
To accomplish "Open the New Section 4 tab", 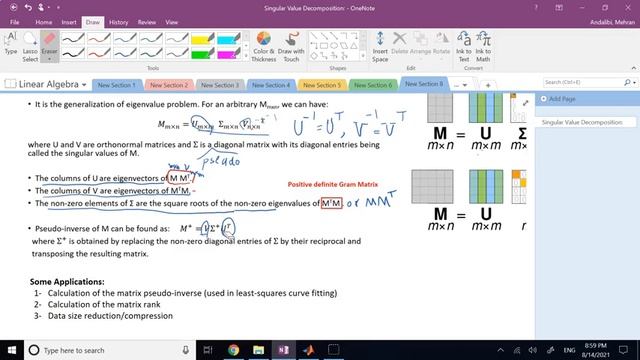I will click(x=271, y=85).
